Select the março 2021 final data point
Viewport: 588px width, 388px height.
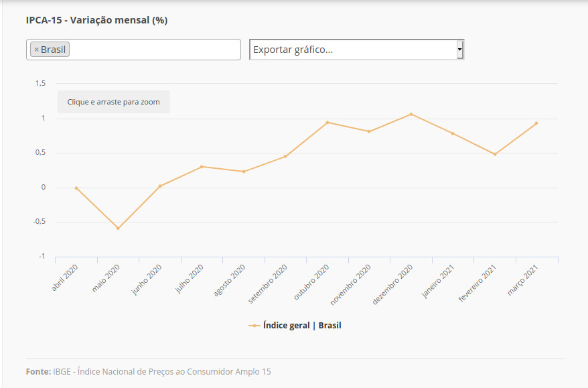[x=536, y=123]
